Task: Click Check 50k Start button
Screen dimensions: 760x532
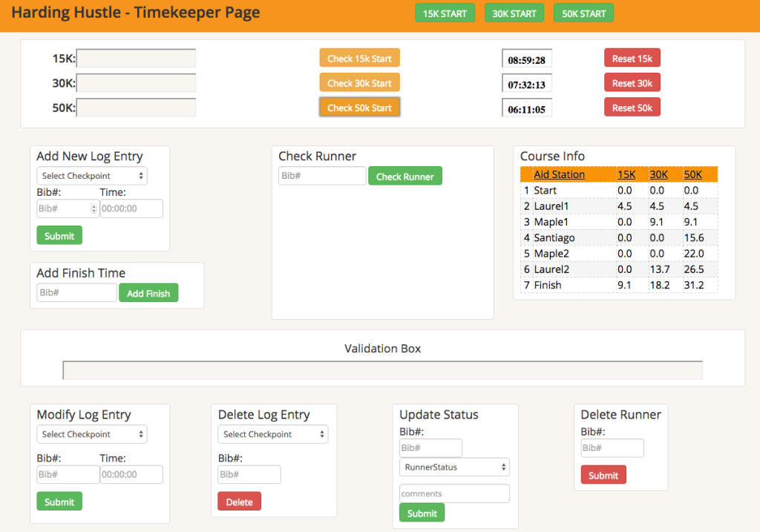Action: pyautogui.click(x=359, y=108)
